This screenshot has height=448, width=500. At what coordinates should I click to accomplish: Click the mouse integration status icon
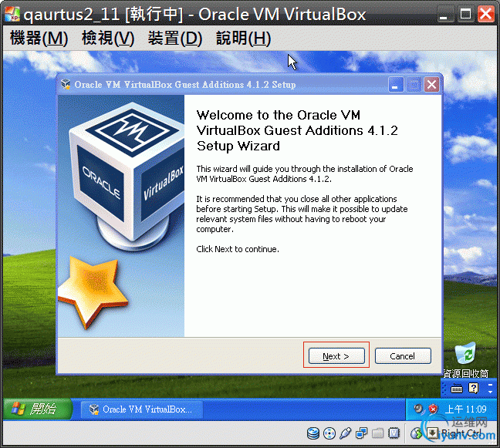(416, 433)
